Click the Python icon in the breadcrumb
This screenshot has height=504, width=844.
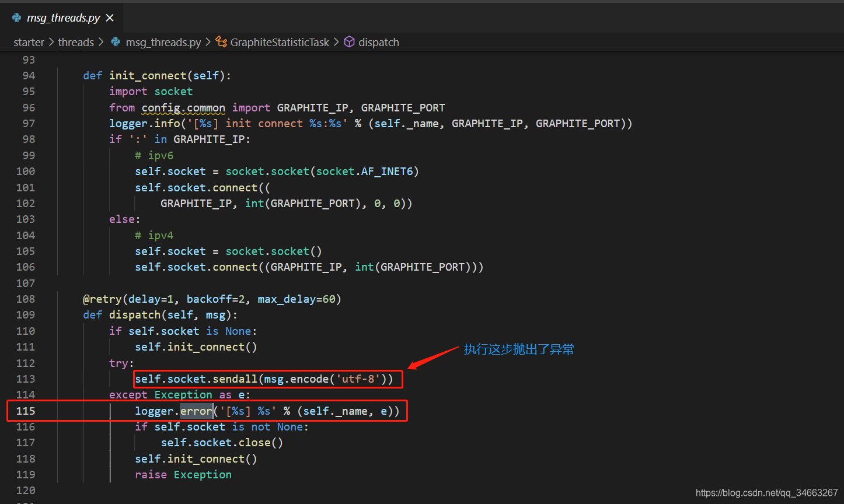[x=116, y=42]
